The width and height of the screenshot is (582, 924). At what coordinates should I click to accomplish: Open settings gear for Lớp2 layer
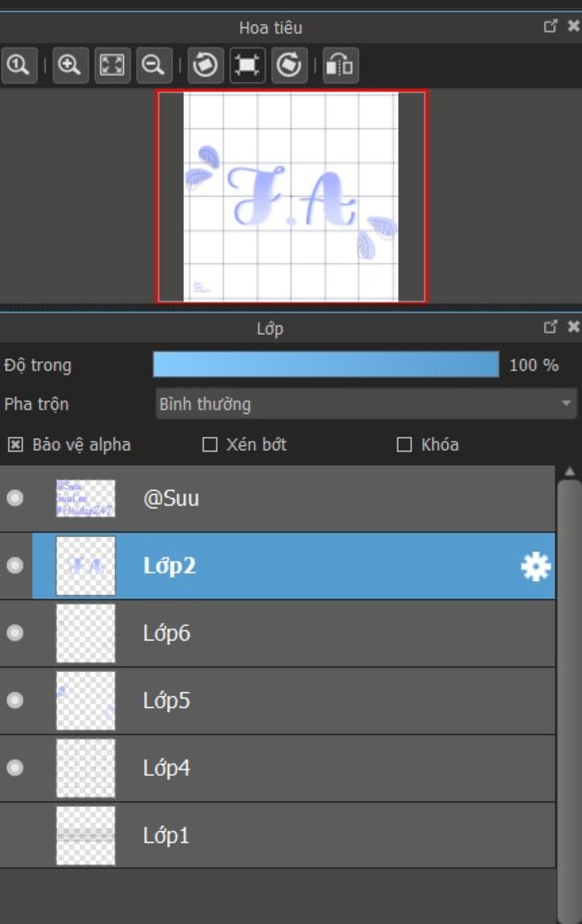tap(535, 566)
